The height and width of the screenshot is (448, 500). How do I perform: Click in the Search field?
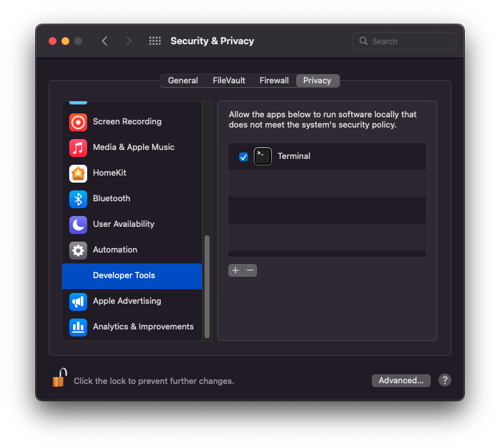[404, 41]
